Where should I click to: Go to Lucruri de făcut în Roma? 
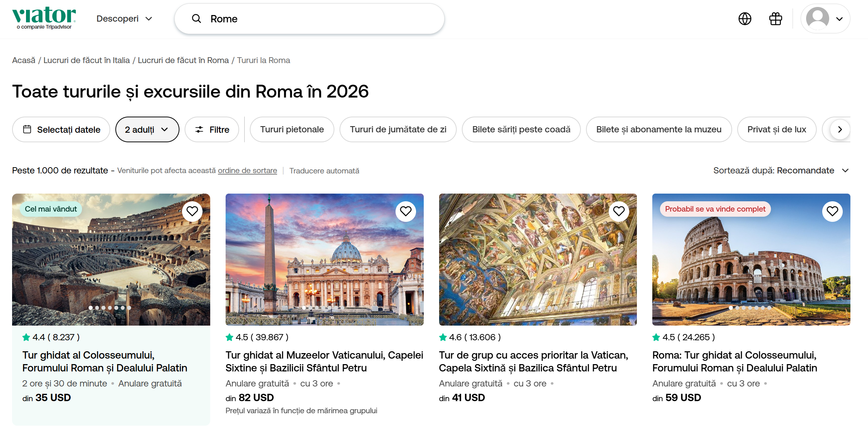(x=183, y=60)
